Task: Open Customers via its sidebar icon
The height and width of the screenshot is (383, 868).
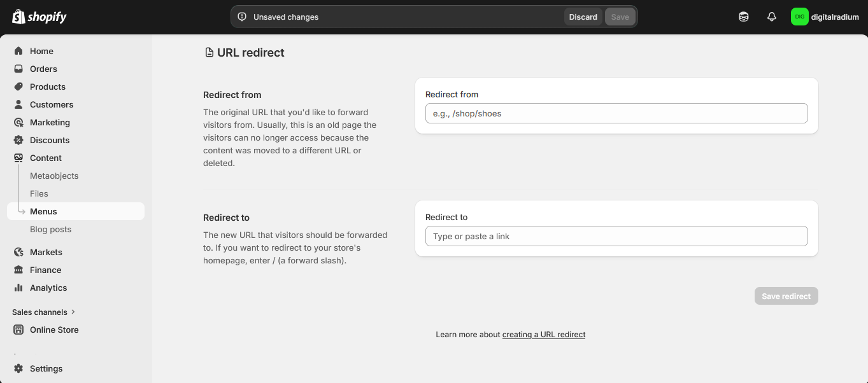Action: [19, 104]
